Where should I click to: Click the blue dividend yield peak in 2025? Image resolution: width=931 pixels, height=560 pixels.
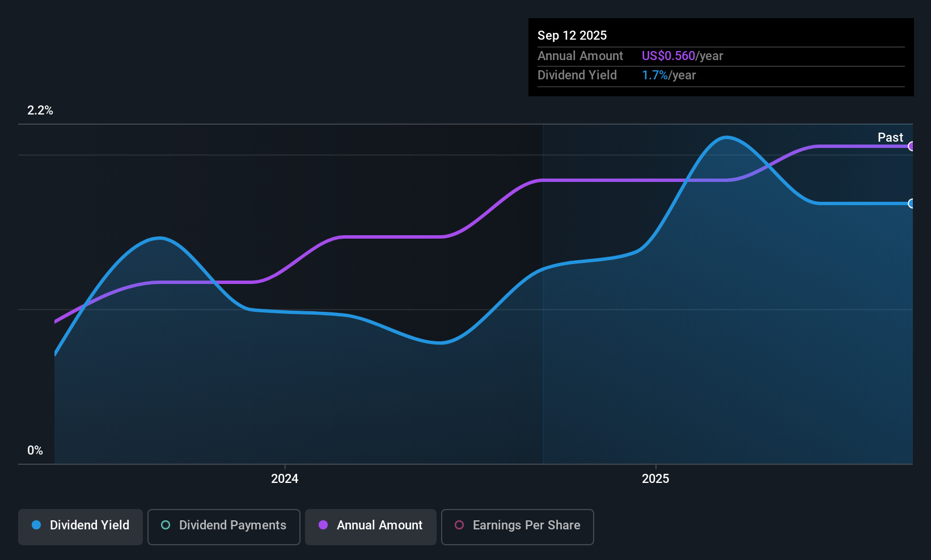click(726, 137)
